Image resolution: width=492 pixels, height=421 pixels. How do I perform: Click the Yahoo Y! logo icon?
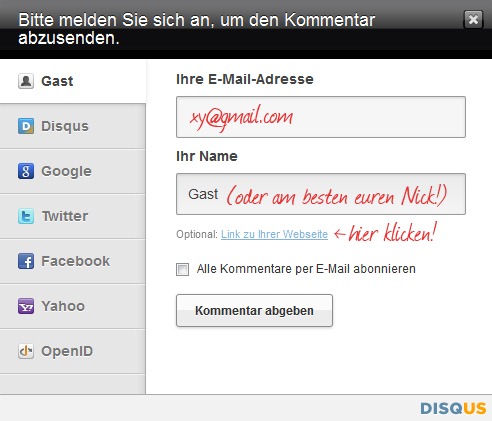pos(26,306)
